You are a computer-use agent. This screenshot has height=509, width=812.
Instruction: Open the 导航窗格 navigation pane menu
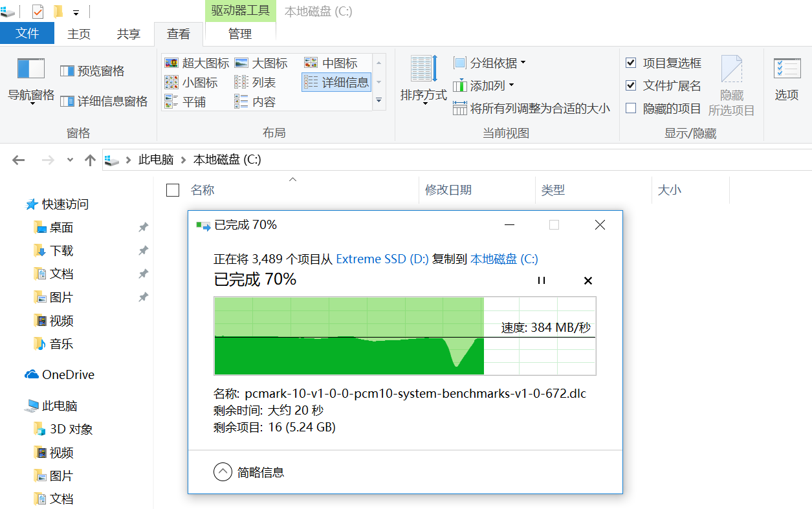30,81
